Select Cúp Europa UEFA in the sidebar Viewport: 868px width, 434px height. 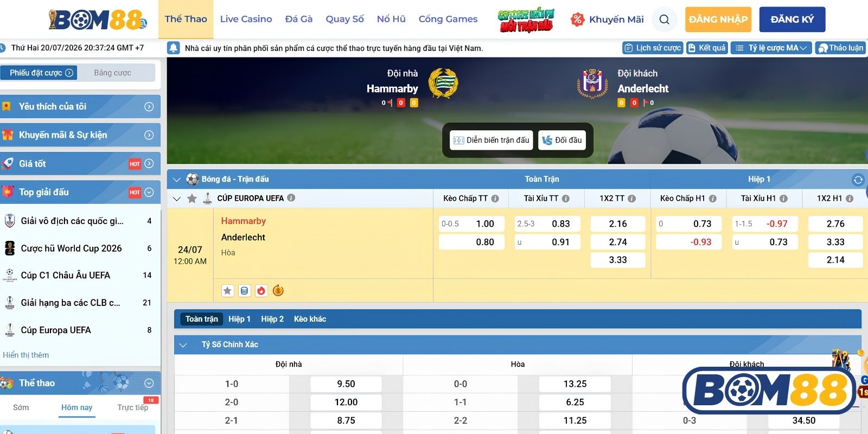tap(80, 330)
